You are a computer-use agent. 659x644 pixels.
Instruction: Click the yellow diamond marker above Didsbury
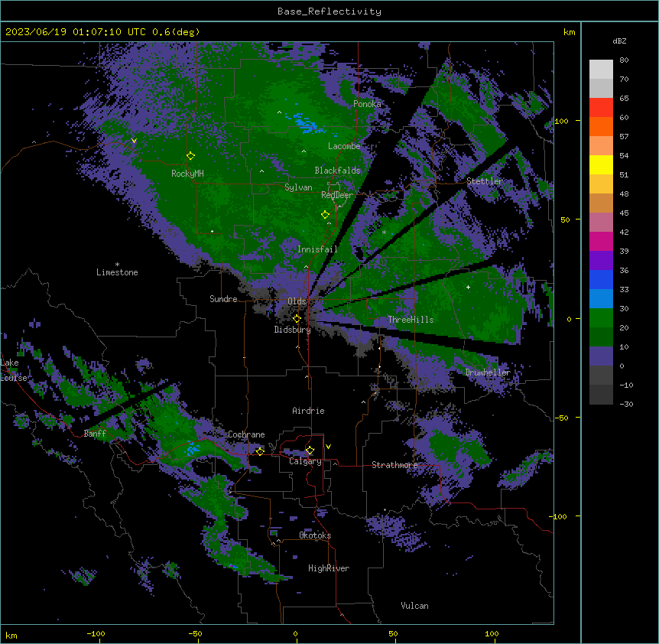point(297,319)
